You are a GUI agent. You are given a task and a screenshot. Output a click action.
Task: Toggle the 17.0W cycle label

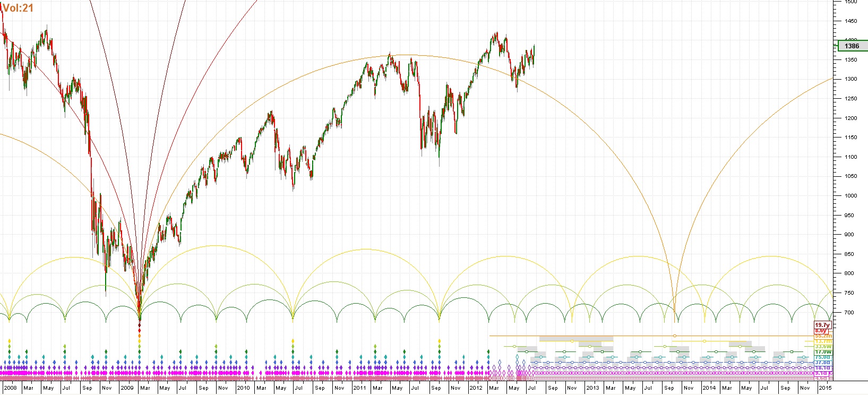[x=823, y=352]
